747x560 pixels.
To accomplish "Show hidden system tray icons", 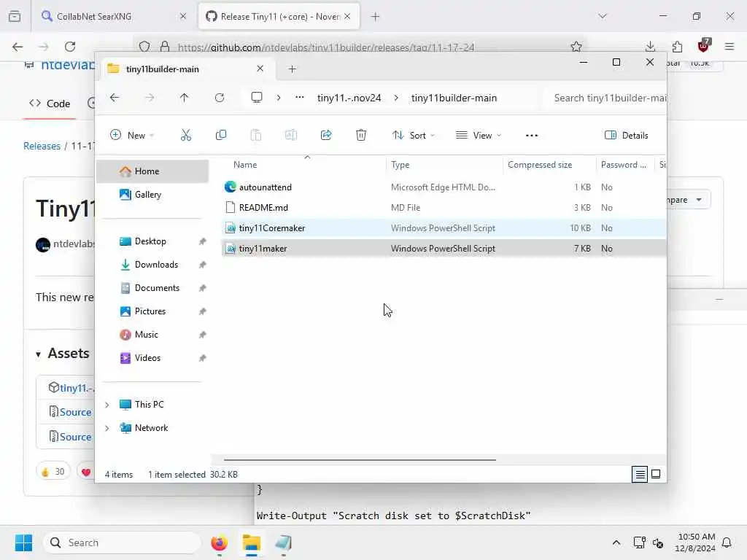I will pyautogui.click(x=616, y=542).
